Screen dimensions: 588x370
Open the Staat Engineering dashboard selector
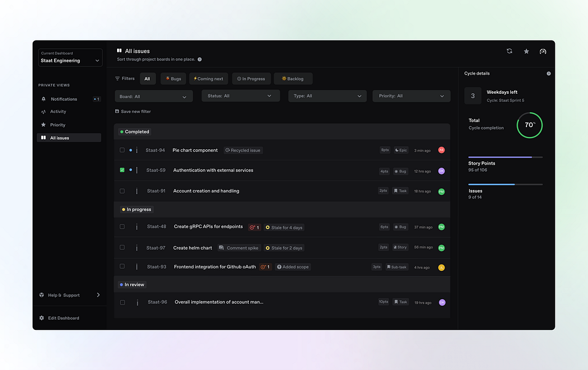70,57
